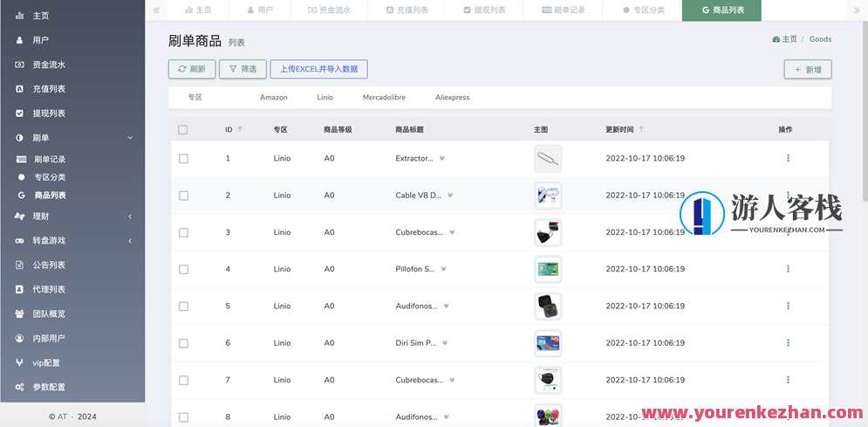Open 专区分类 sidebar submenu item
The image size is (868, 427).
coord(72,177)
